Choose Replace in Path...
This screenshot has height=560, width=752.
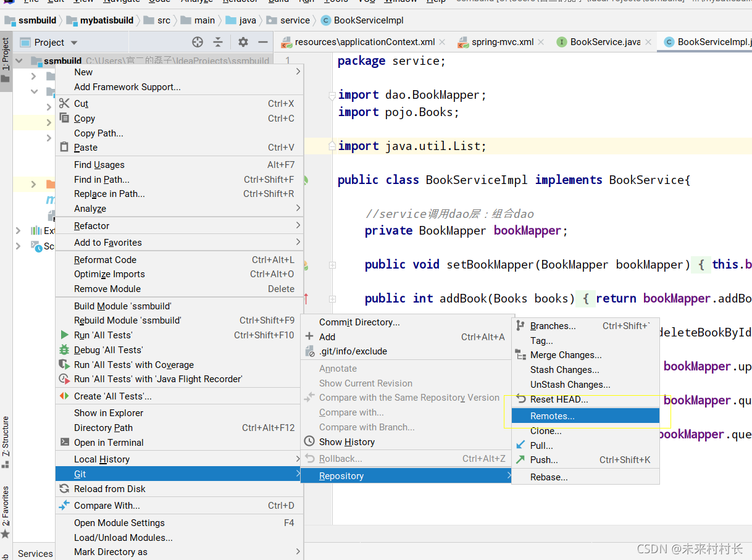pyautogui.click(x=180, y=194)
